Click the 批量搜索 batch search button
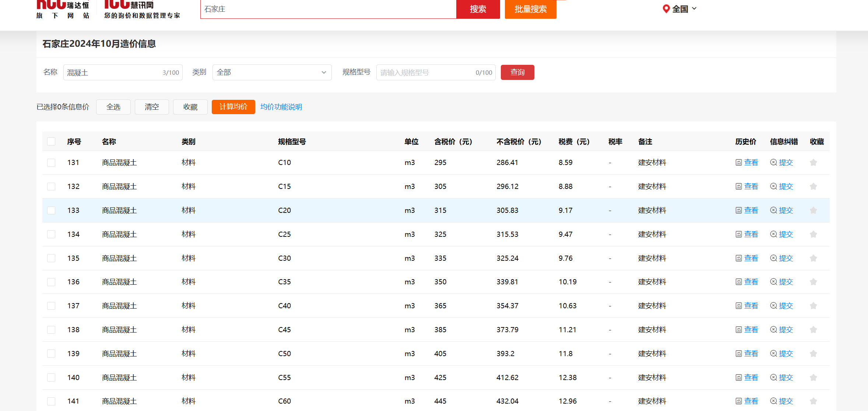Viewport: 868px width, 411px height. 530,9
